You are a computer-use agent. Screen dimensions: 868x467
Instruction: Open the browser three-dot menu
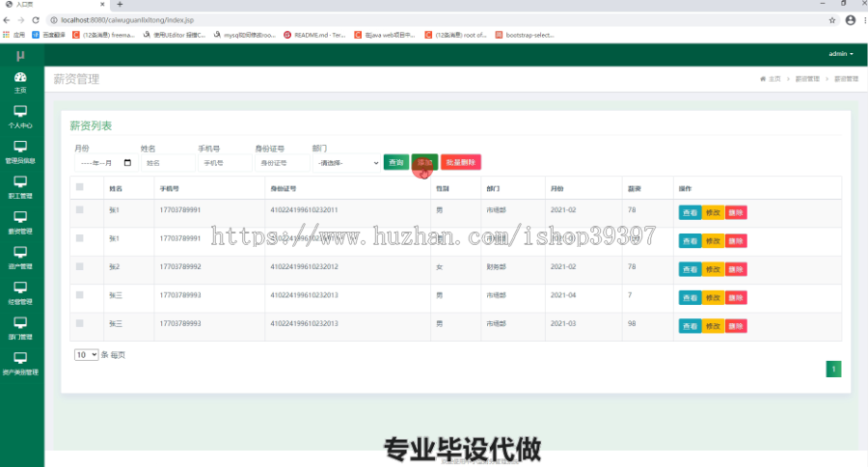[865, 20]
